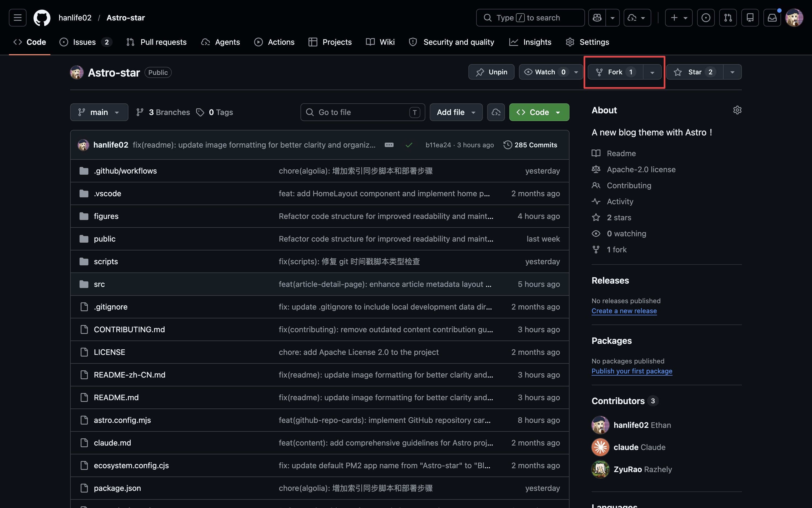Open the issues icon in the header

tap(706, 18)
